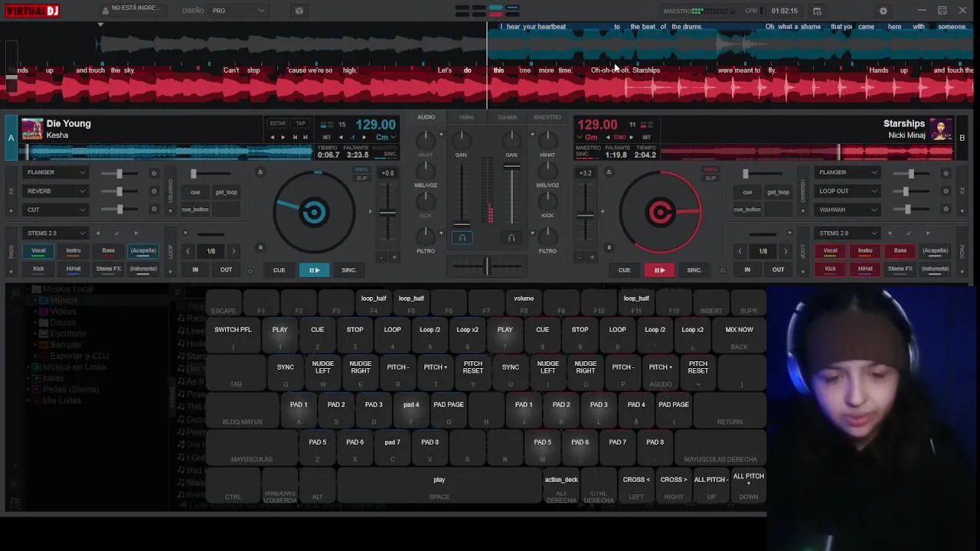
Task: Click deck A TAP tempo button
Action: click(x=301, y=123)
